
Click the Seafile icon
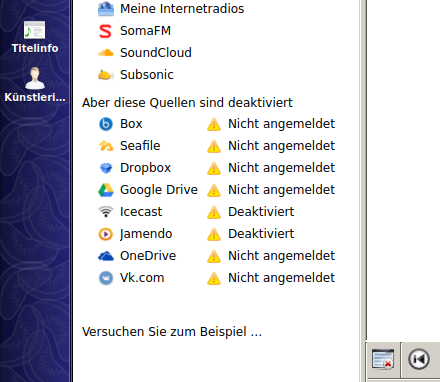[106, 146]
